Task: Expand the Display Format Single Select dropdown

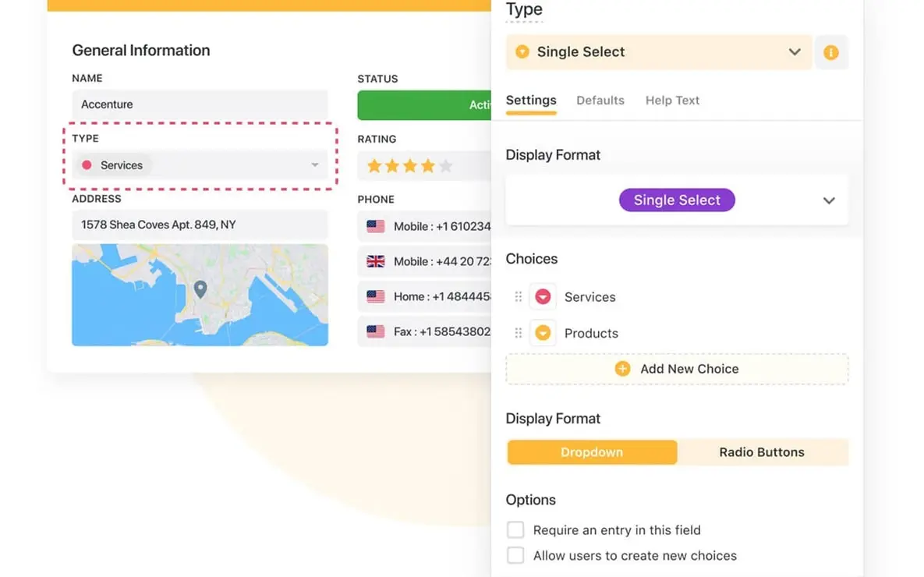Action: [x=828, y=200]
